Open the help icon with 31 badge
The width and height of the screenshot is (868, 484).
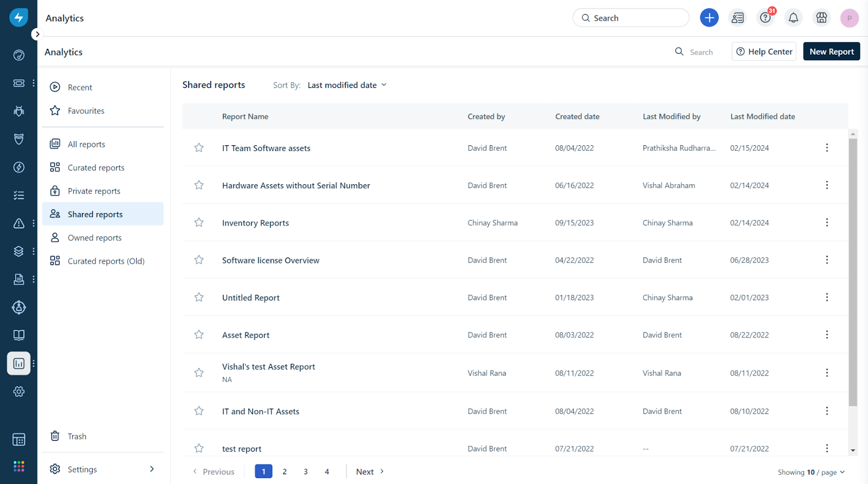[765, 18]
